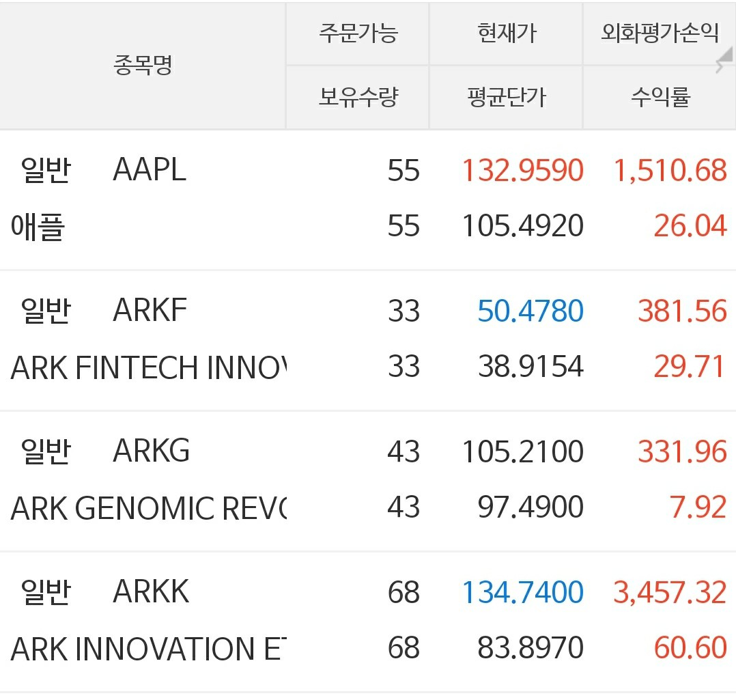This screenshot has height=700, width=736.
Task: Open the AAPL ticker row
Action: click(150, 169)
